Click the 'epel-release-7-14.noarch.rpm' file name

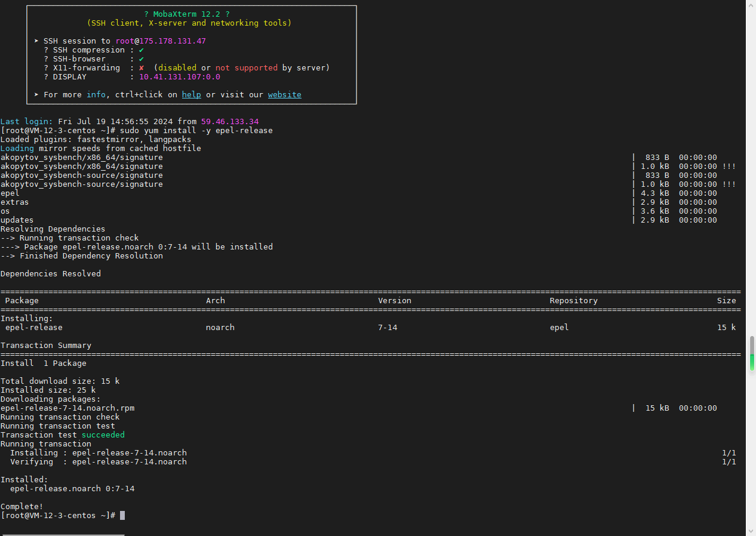click(x=67, y=408)
